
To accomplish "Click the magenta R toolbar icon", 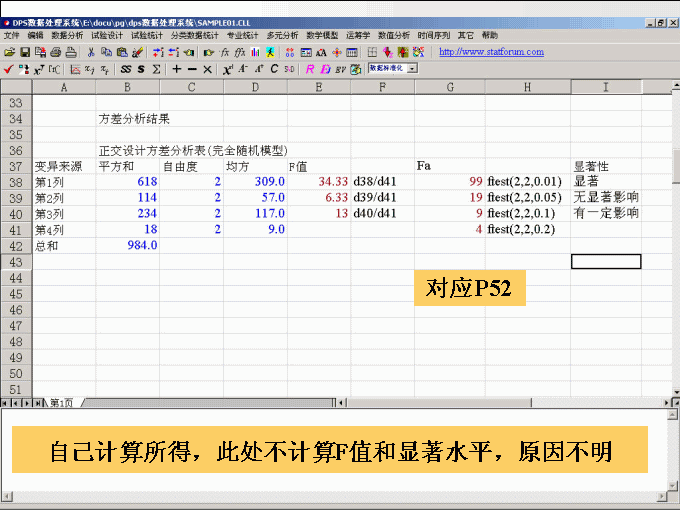I will [310, 70].
